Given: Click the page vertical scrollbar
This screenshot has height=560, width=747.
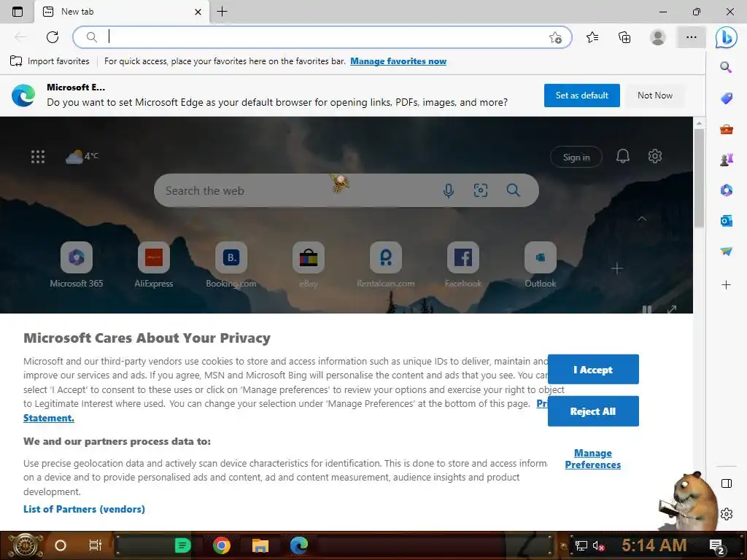Looking at the screenshot, I should coord(699,179).
